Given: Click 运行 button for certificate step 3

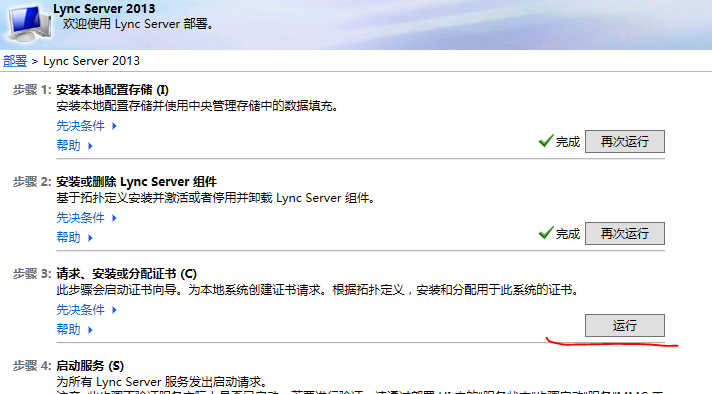Looking at the screenshot, I should [624, 325].
